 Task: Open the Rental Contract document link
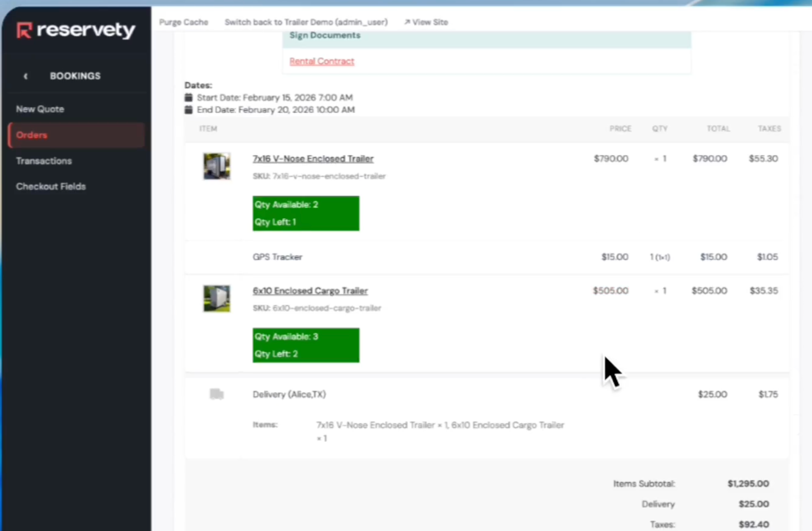point(322,61)
